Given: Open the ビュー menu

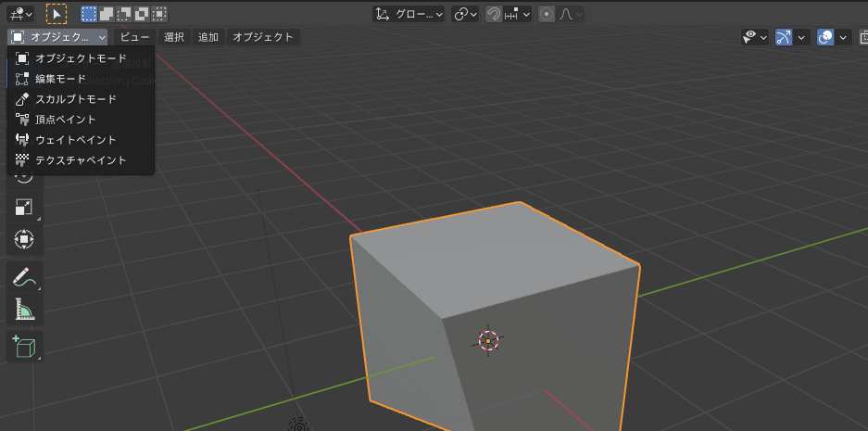Looking at the screenshot, I should click(x=134, y=37).
